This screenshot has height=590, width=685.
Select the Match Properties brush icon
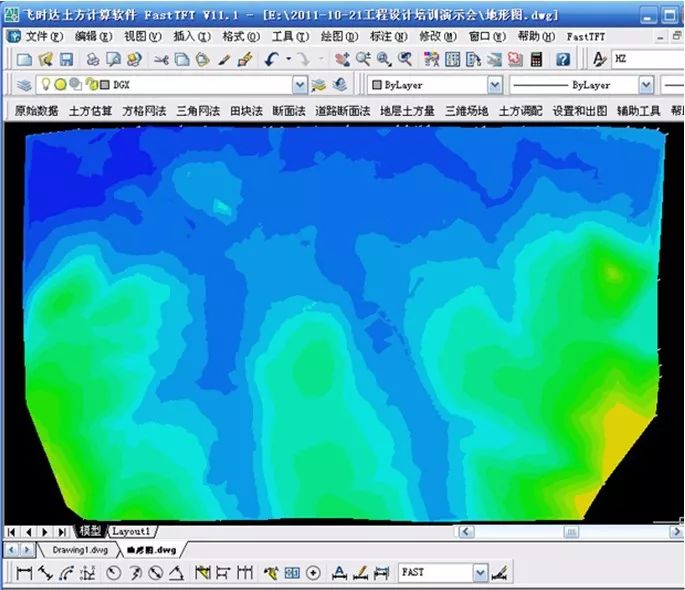coord(224,59)
